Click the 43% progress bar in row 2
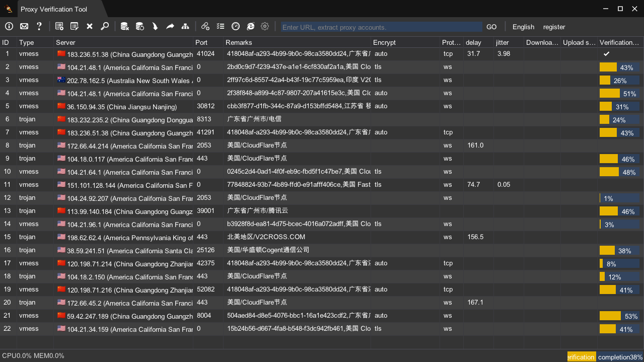 tap(619, 67)
